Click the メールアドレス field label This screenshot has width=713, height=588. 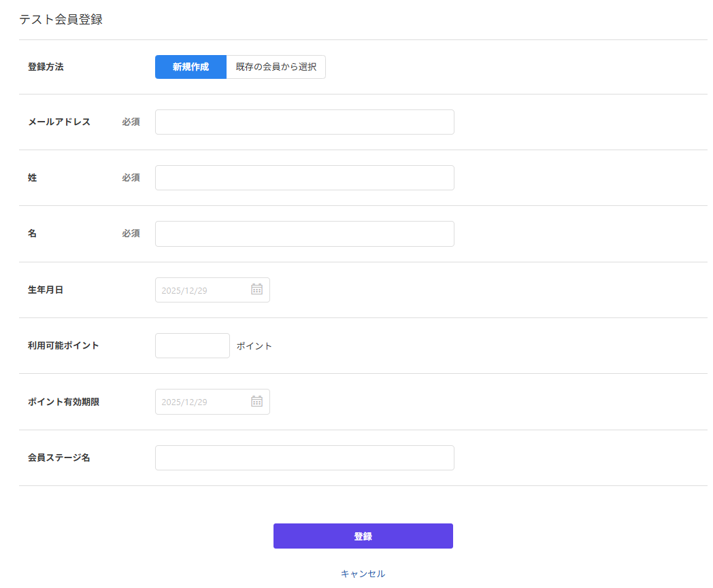click(x=59, y=122)
